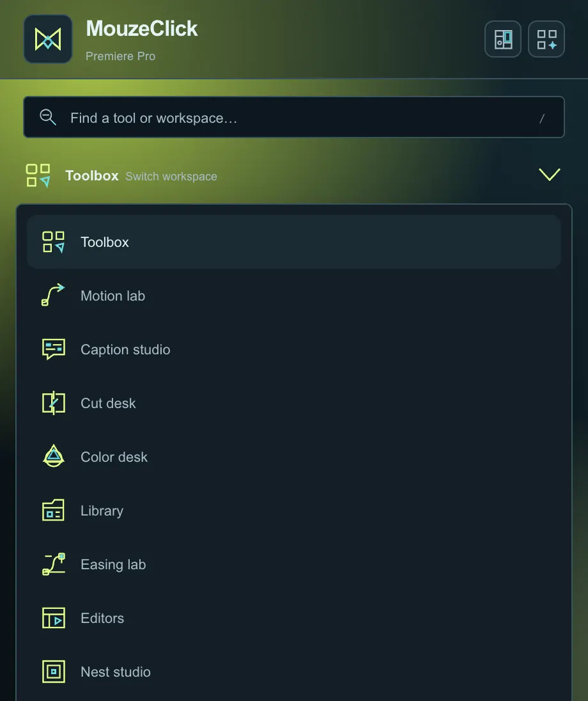Click the search magnifier icon
This screenshot has width=588, height=701.
[48, 117]
